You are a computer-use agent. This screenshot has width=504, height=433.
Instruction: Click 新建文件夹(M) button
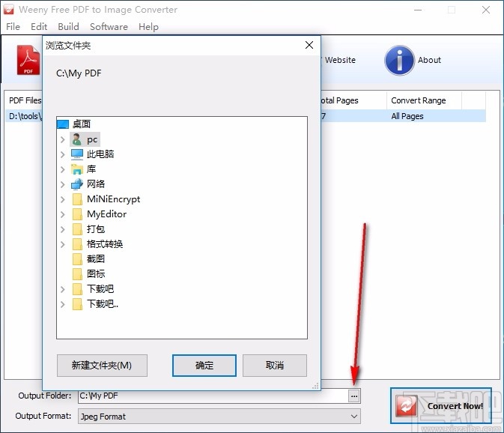pos(102,366)
